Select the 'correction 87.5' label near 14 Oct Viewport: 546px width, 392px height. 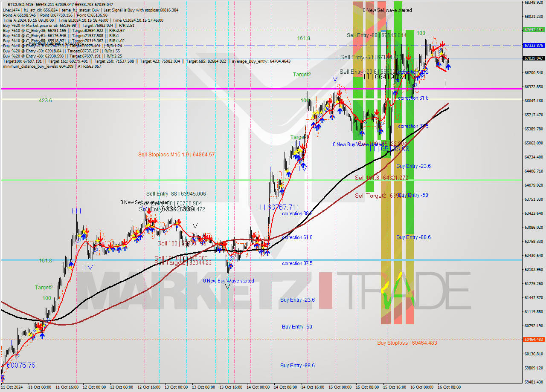297,263
